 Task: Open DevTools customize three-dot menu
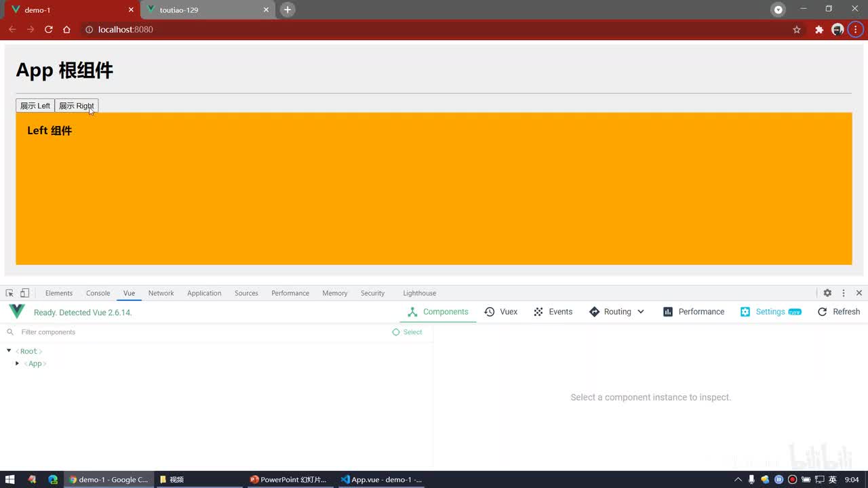coord(844,293)
